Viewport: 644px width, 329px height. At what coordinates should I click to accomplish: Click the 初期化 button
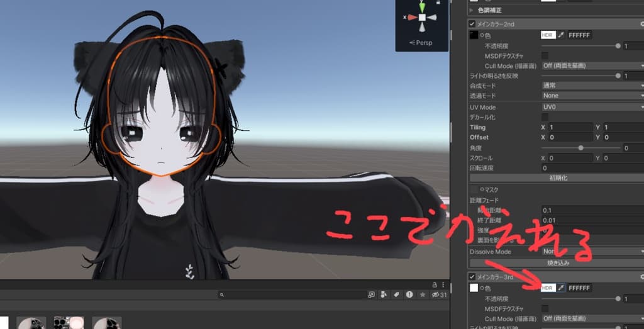(557, 178)
